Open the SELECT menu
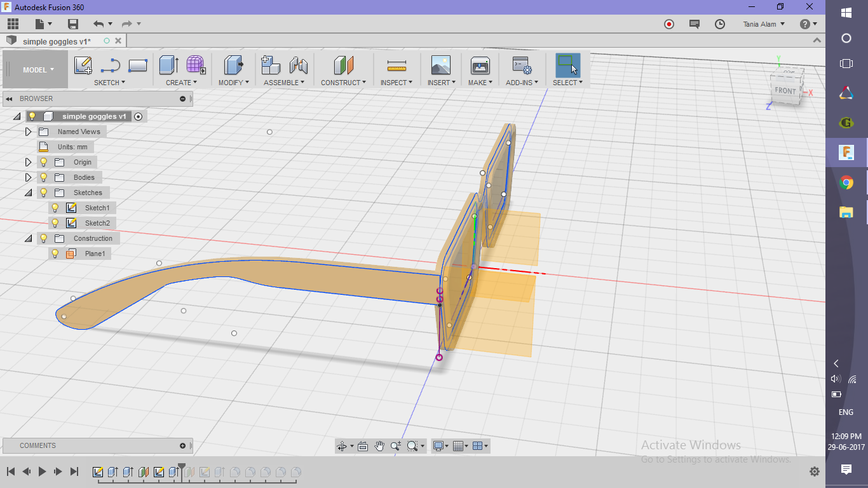 (x=567, y=83)
